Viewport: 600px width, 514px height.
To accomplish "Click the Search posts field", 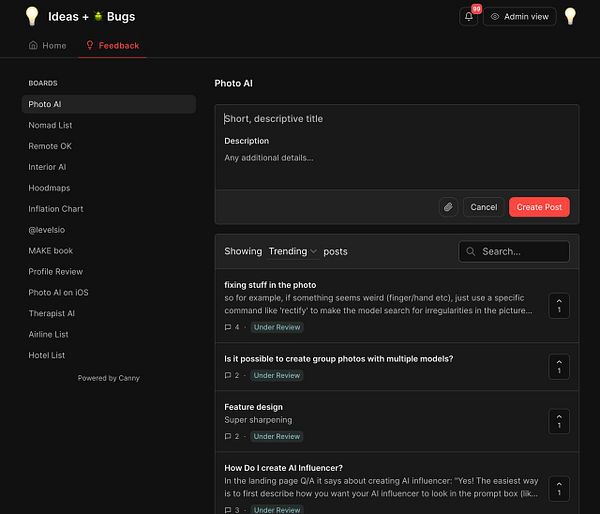I will point(514,251).
